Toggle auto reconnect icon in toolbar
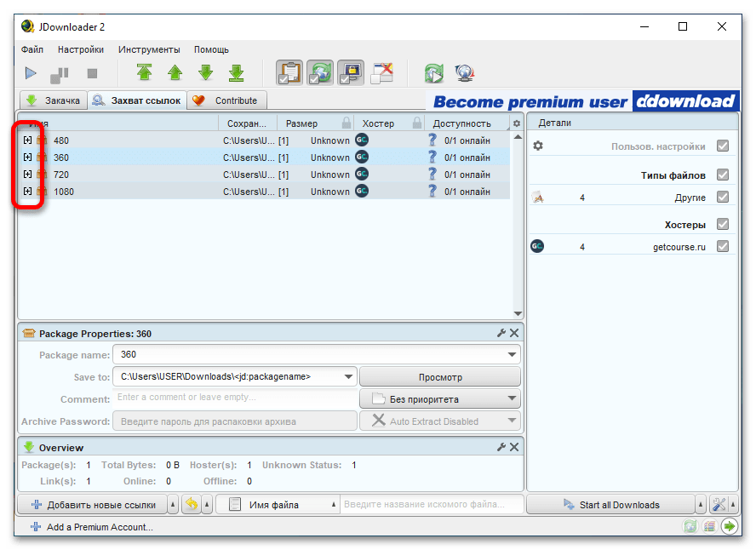Image resolution: width=756 pixels, height=550 pixels. [x=320, y=72]
